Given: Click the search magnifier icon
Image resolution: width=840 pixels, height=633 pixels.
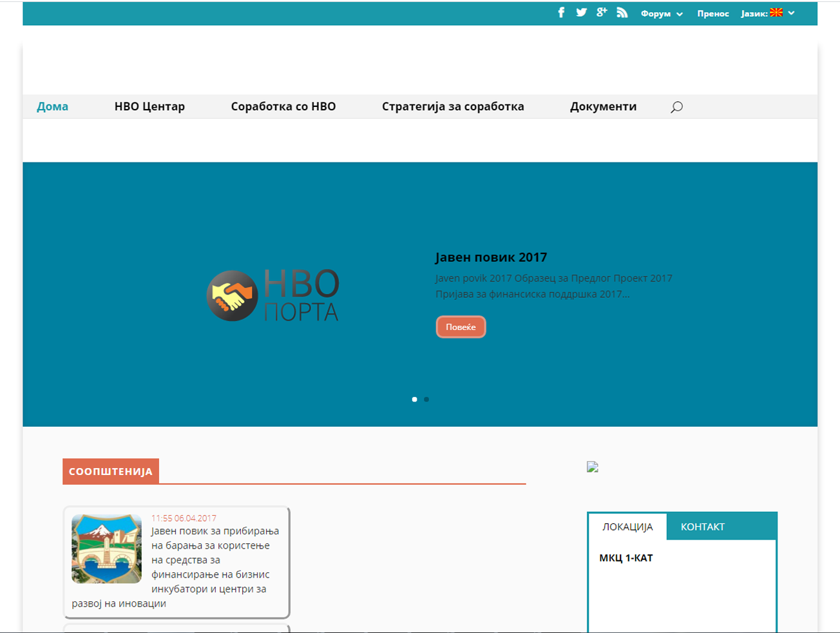Looking at the screenshot, I should pos(676,107).
